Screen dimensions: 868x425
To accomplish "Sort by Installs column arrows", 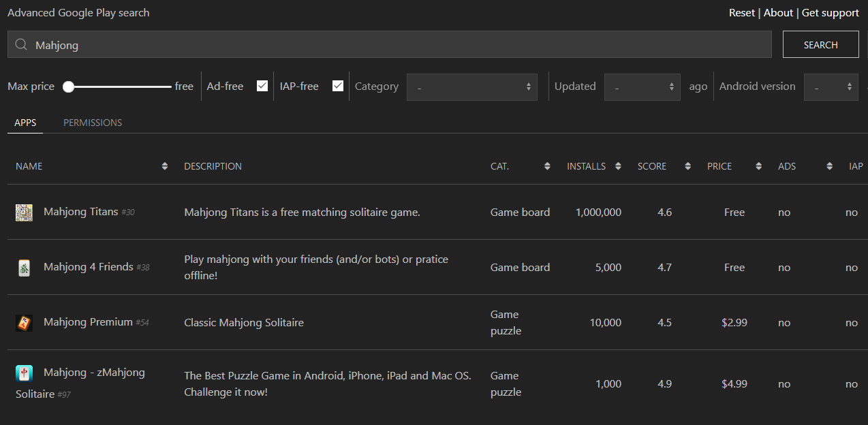I will click(x=618, y=166).
